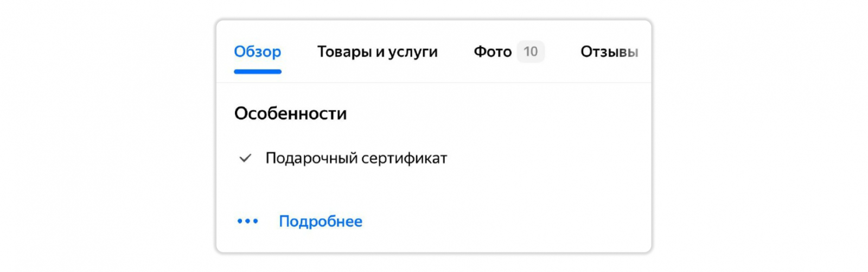
Task: Click the word услуги in the tab bar
Action: pyautogui.click(x=412, y=52)
